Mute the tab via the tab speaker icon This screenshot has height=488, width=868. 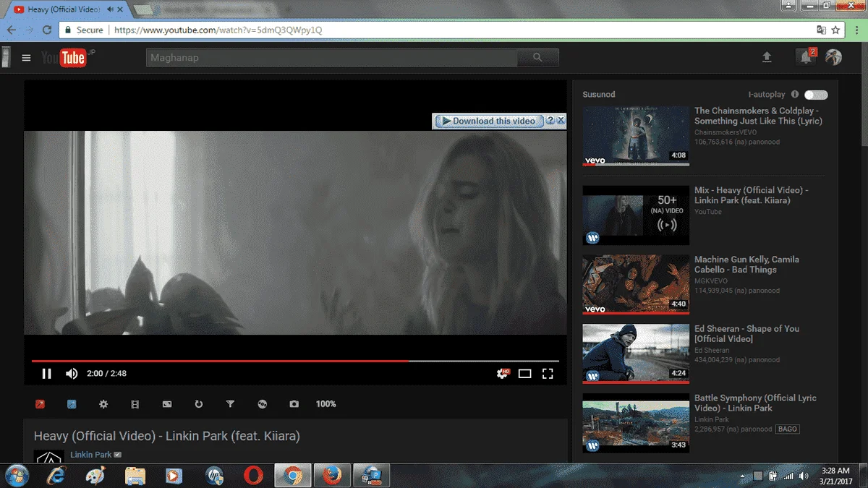pos(109,10)
